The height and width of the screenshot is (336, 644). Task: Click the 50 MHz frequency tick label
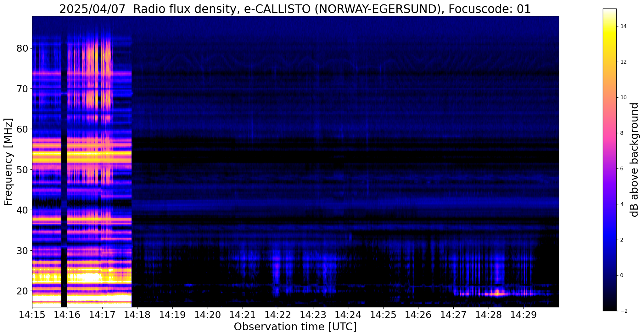click(x=22, y=169)
